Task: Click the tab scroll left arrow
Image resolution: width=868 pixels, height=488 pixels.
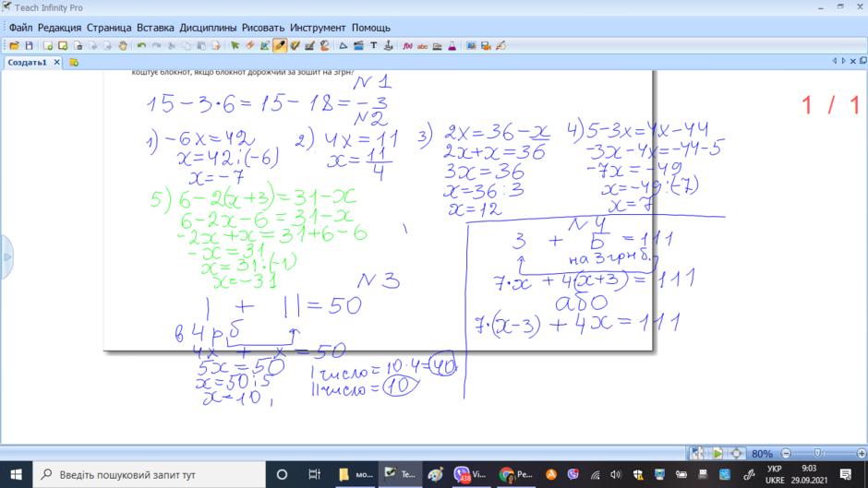Action: click(x=834, y=62)
